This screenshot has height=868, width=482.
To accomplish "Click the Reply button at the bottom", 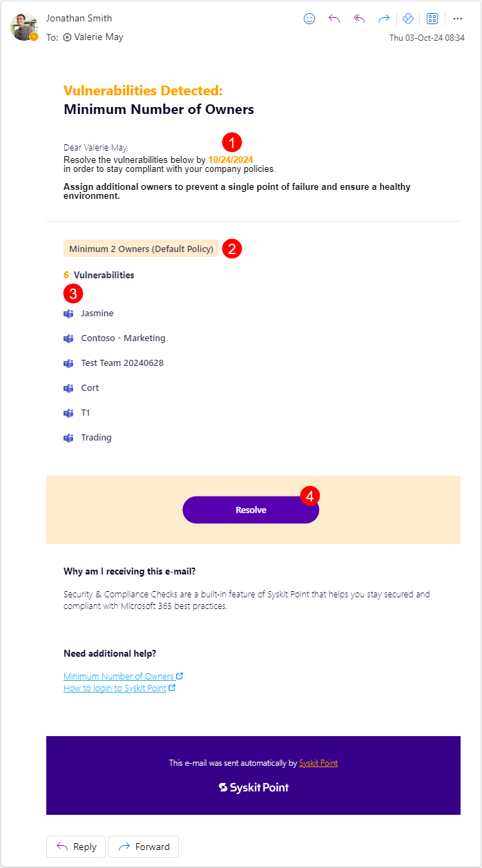I will 75,846.
